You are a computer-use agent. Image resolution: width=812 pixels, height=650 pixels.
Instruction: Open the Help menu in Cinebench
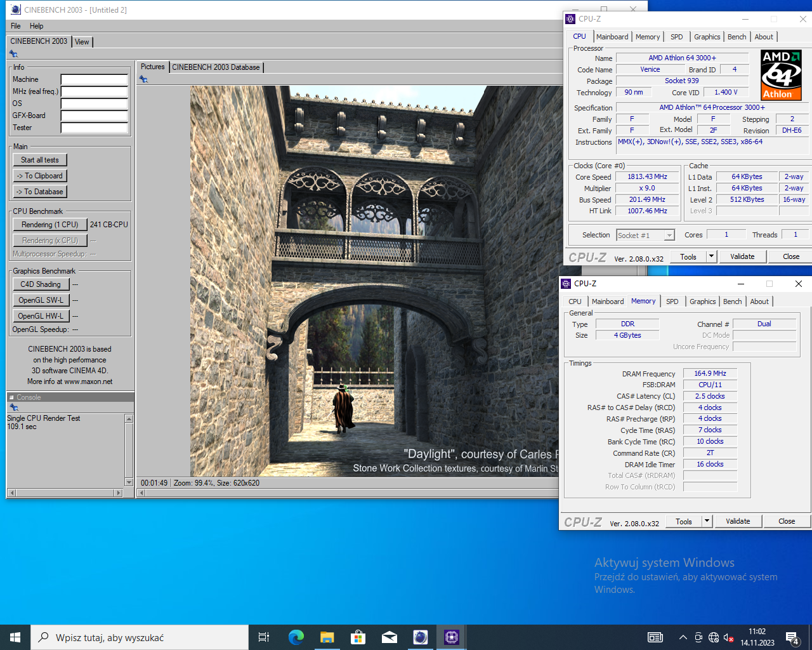point(36,26)
